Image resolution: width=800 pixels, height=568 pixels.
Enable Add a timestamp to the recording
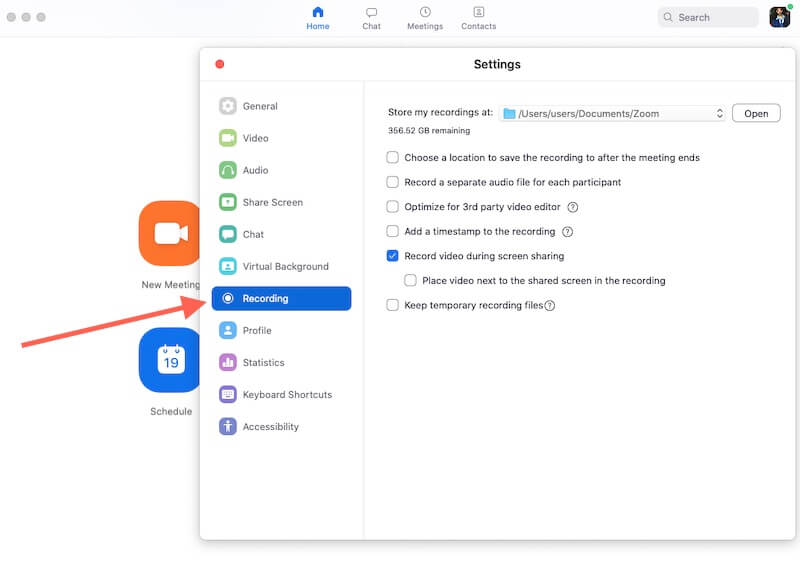point(392,231)
